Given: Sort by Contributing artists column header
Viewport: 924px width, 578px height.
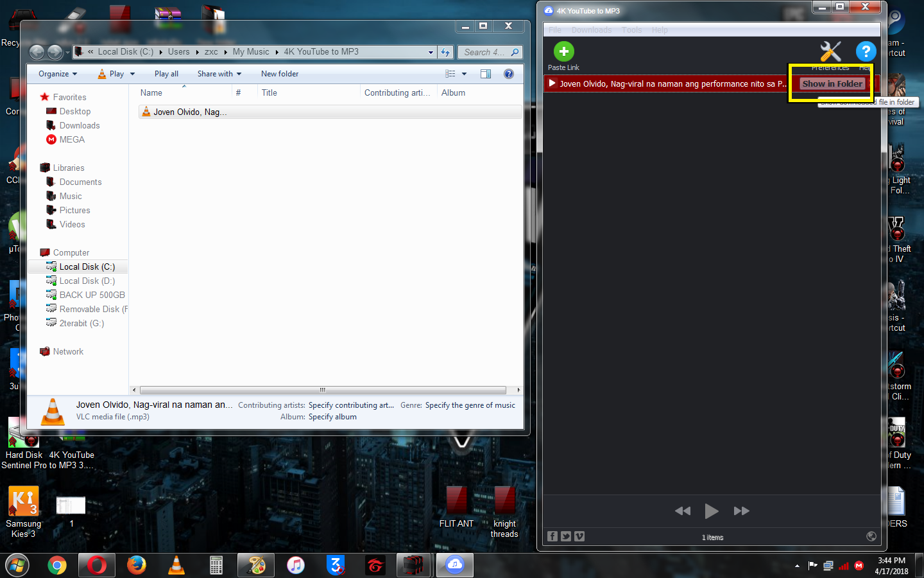Looking at the screenshot, I should coord(398,92).
